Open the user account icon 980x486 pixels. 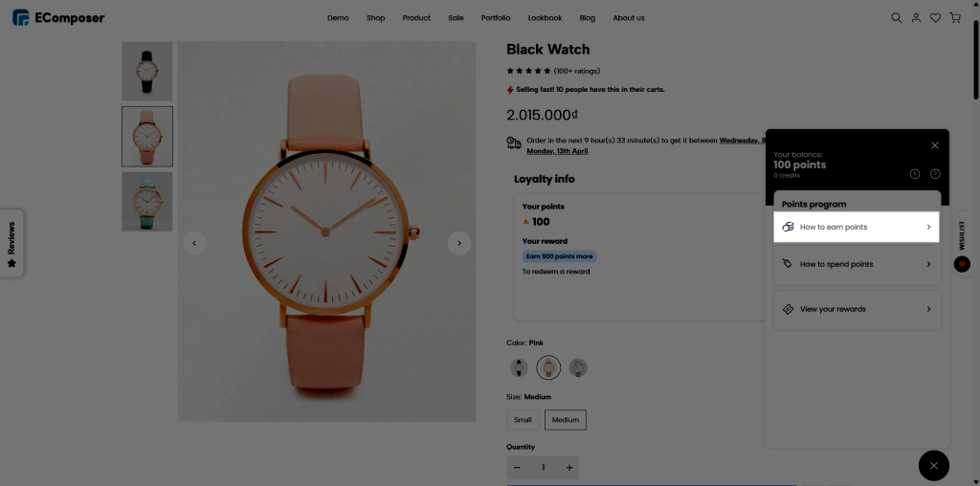916,17
